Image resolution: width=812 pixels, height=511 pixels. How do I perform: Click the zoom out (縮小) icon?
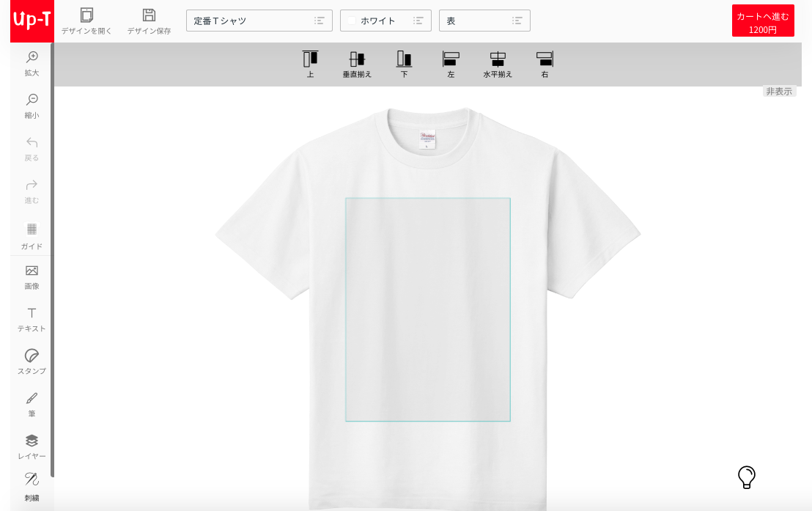click(32, 100)
